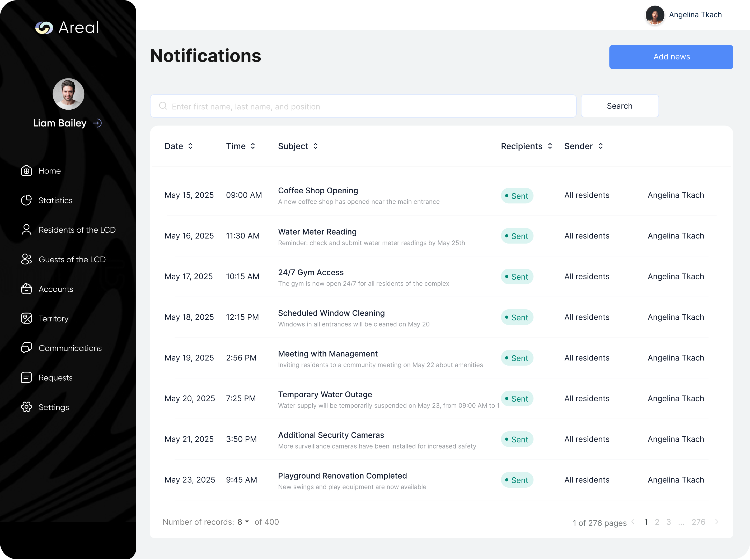Open Guests of the LCD section
The width and height of the screenshot is (750, 560).
(72, 259)
